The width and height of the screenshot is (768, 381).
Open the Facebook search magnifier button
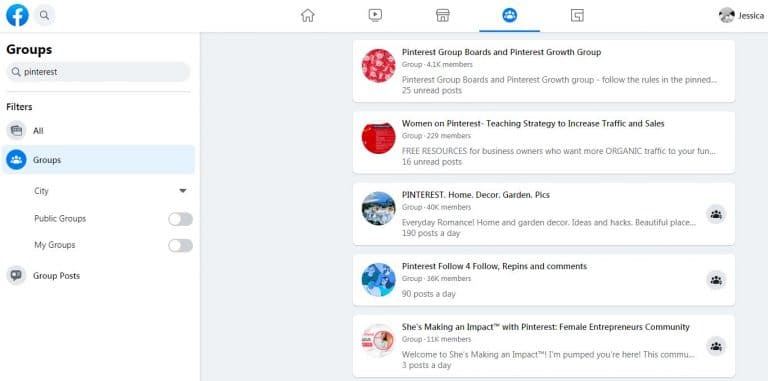[45, 15]
